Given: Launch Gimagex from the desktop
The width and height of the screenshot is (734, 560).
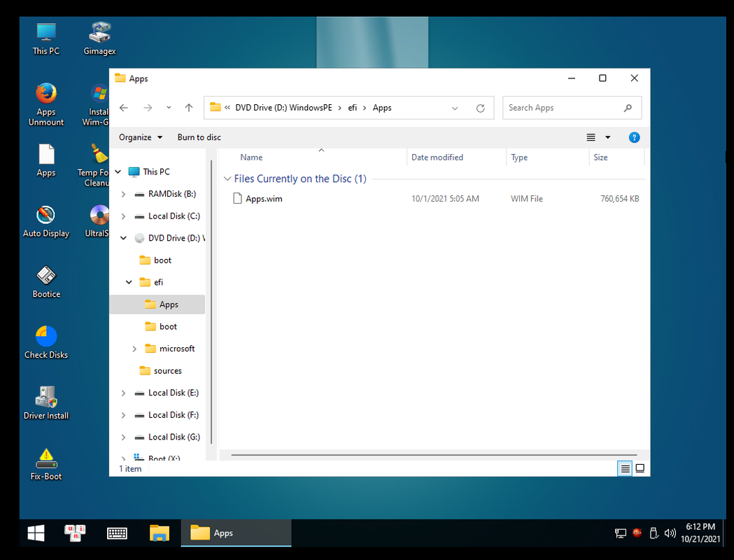Looking at the screenshot, I should 99,39.
